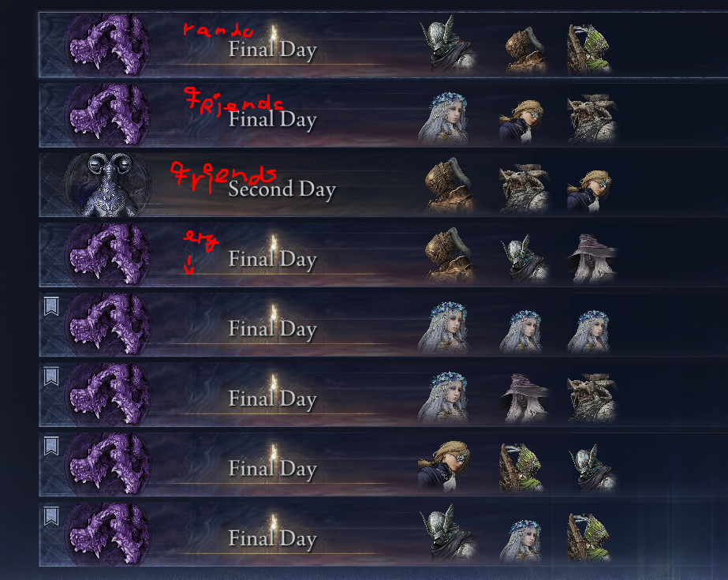Toggle the bookmark on the bottom row
The image size is (728, 580).
pyautogui.click(x=51, y=516)
